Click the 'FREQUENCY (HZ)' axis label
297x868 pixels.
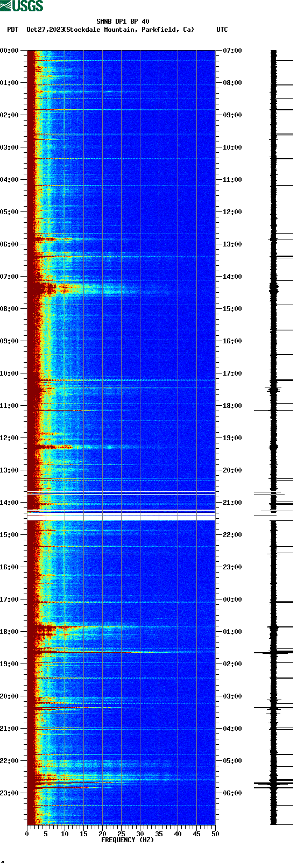pyautogui.click(x=128, y=840)
